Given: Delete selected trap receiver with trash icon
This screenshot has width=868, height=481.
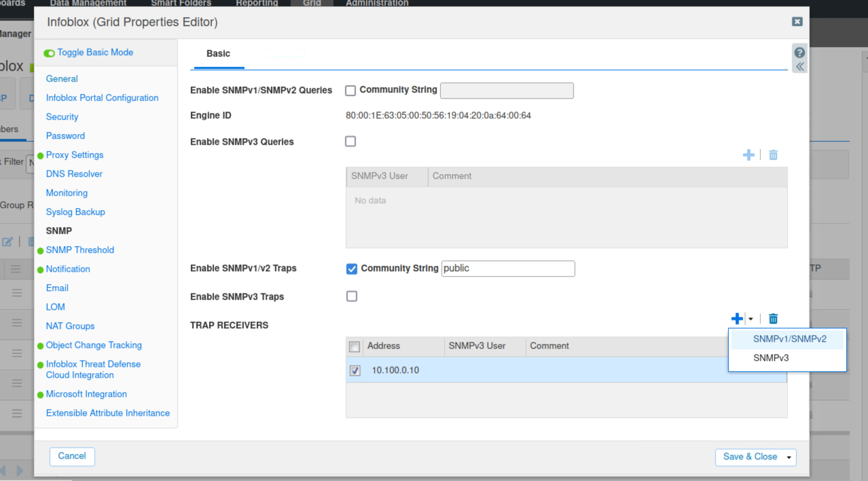Looking at the screenshot, I should coord(773,319).
